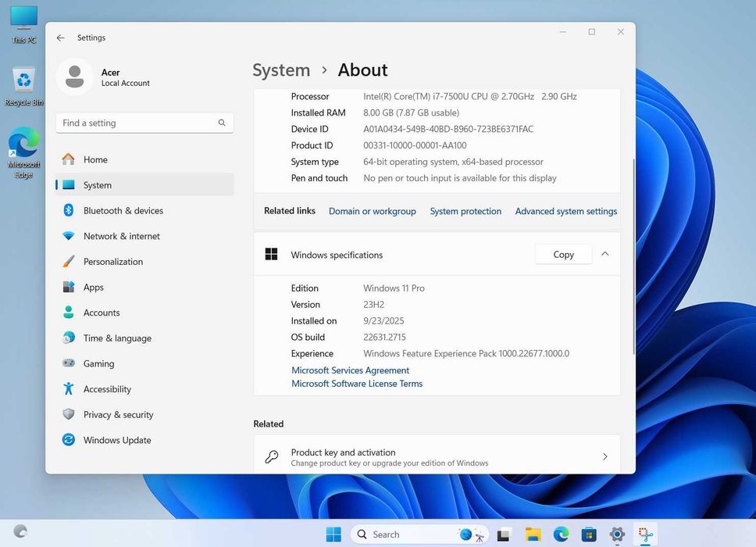Open the Start menu from the taskbar

pyautogui.click(x=333, y=534)
